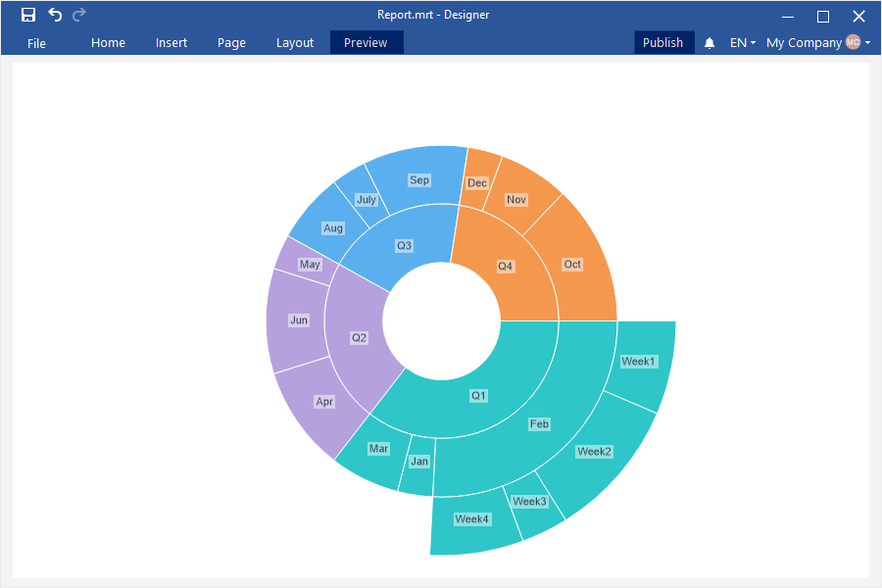882x588 pixels.
Task: Open the EN language dropdown
Action: coord(743,43)
